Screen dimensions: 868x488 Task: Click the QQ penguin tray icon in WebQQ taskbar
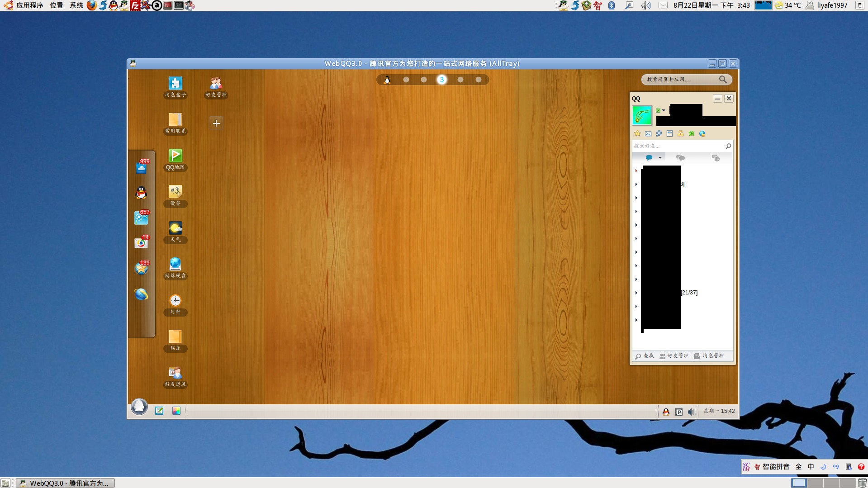pos(666,412)
